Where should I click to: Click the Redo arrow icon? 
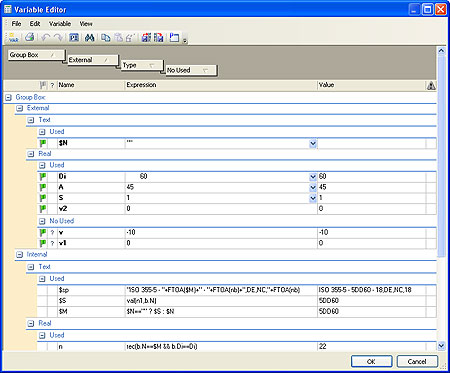click(x=58, y=37)
